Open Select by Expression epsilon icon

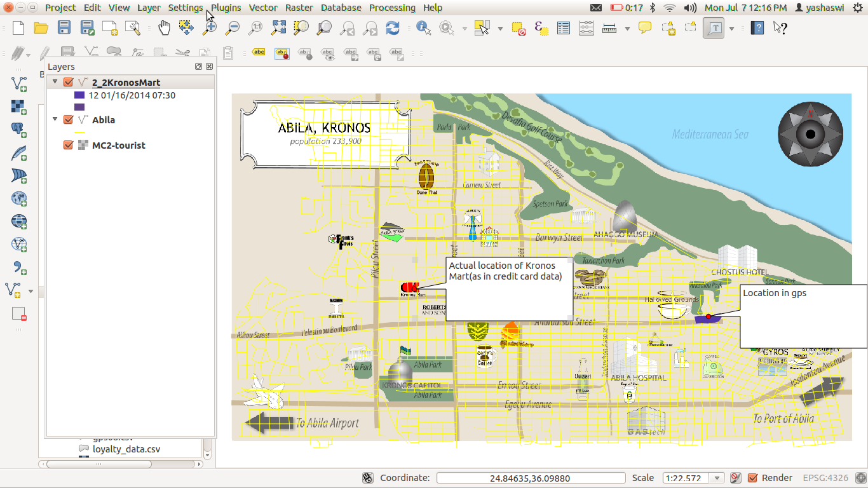coord(541,28)
